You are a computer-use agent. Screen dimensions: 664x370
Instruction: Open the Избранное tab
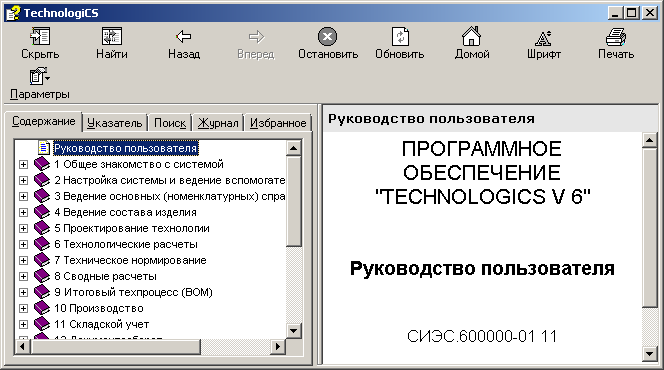click(278, 123)
